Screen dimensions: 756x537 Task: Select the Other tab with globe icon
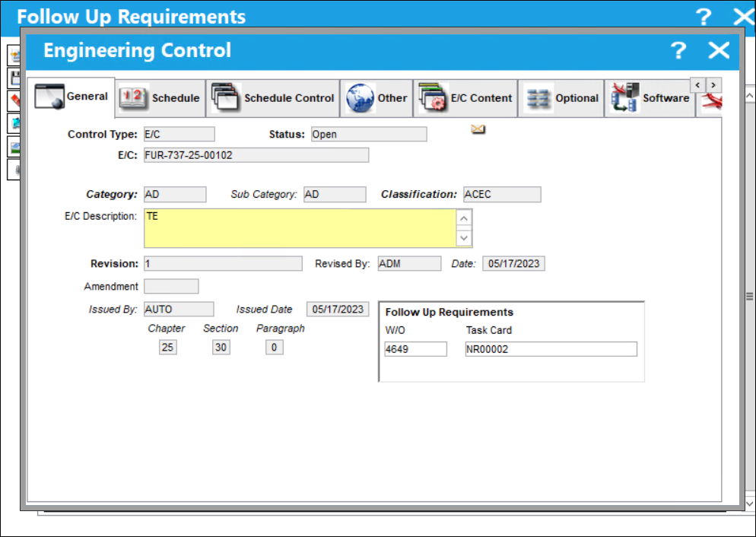tap(376, 98)
